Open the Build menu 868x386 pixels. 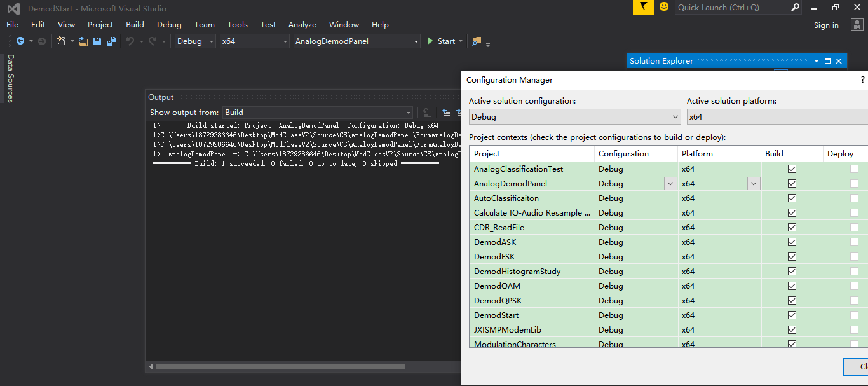(135, 25)
